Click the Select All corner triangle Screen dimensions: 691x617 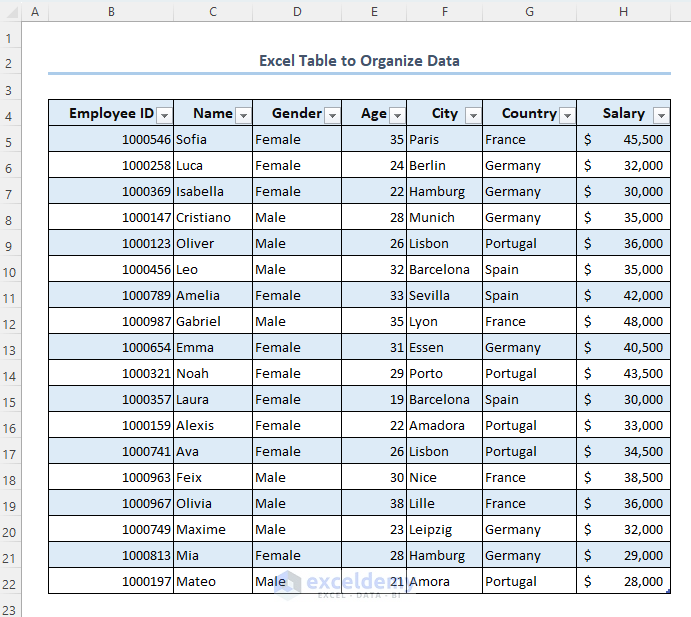pyautogui.click(x=11, y=11)
